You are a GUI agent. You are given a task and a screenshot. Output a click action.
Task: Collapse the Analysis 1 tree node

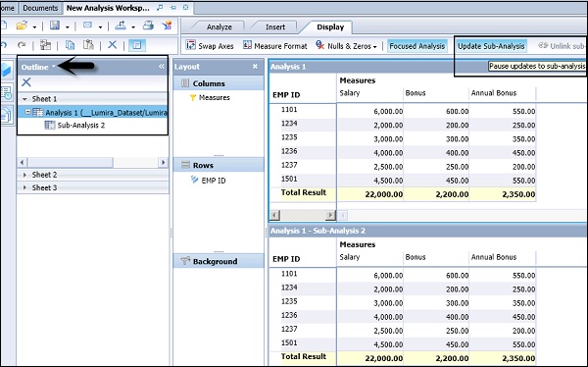(27, 112)
